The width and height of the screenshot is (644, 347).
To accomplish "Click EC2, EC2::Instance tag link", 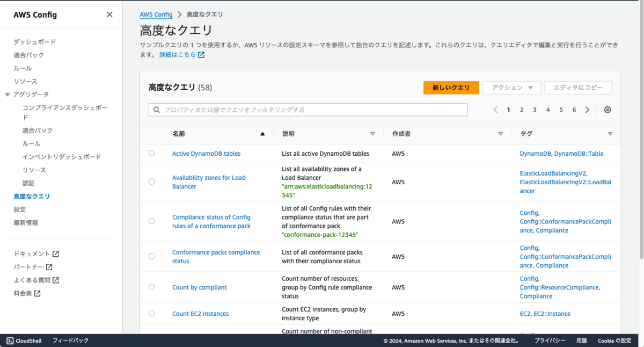I will (545, 314).
